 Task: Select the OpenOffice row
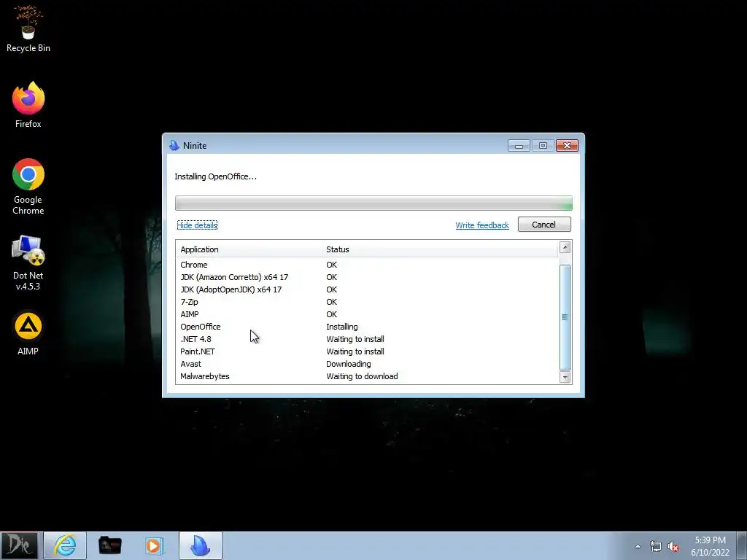[x=367, y=327]
